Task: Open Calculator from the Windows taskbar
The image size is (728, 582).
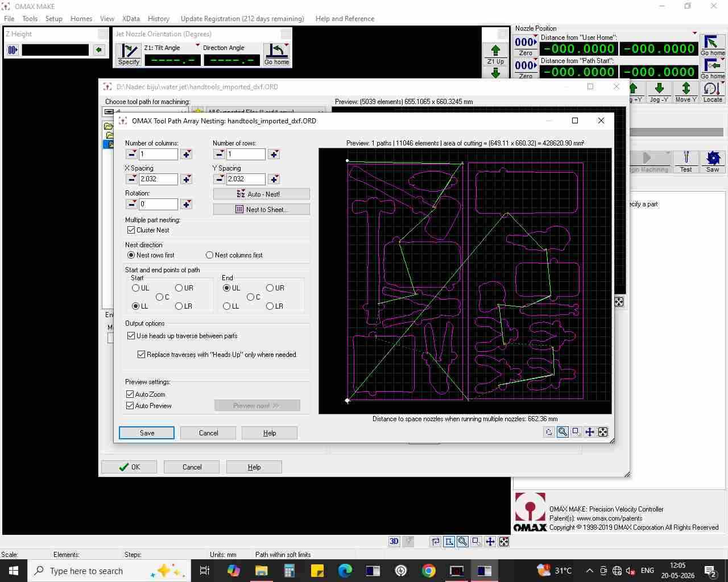Action: [289, 571]
